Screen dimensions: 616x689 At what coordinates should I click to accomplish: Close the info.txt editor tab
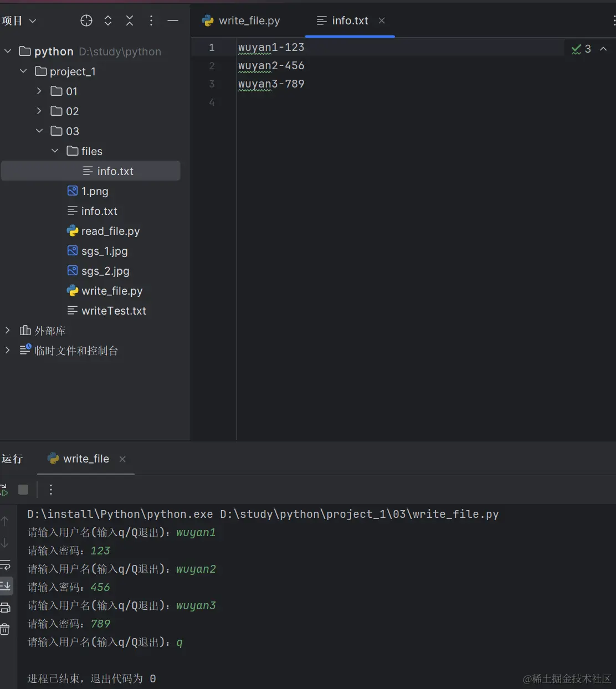click(382, 20)
